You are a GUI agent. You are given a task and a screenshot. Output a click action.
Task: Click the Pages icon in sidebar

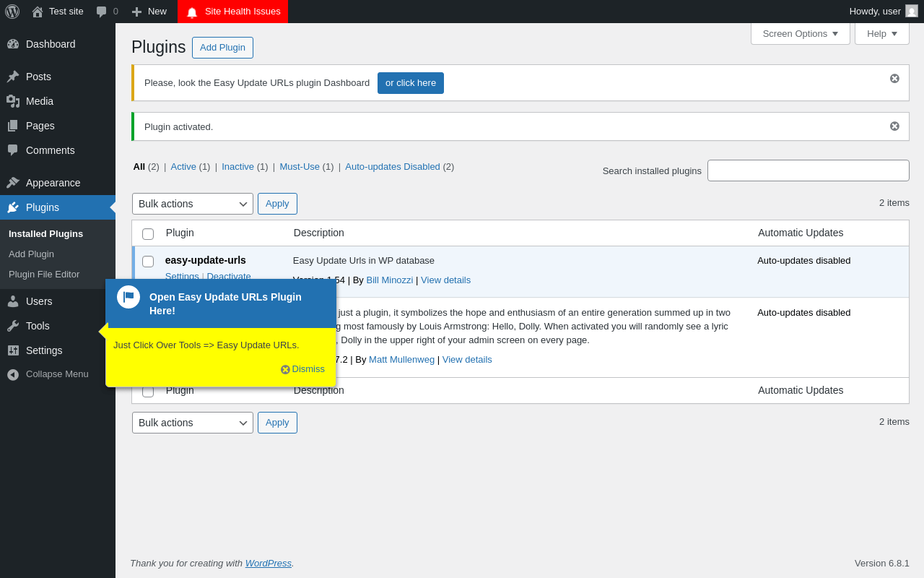[x=13, y=126]
